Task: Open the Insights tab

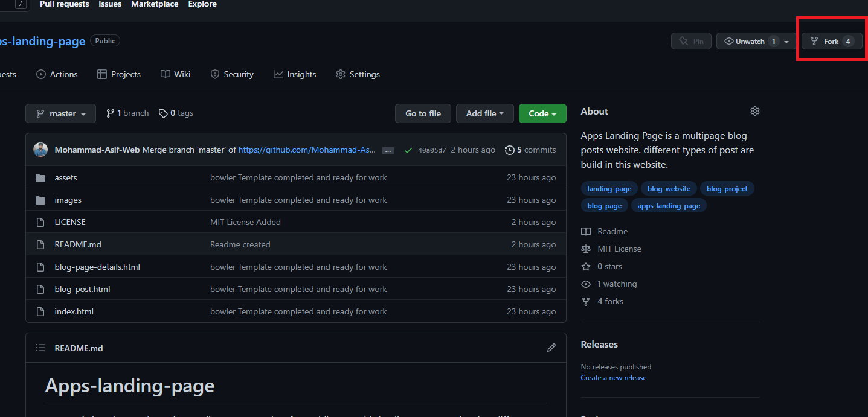Action: point(295,74)
